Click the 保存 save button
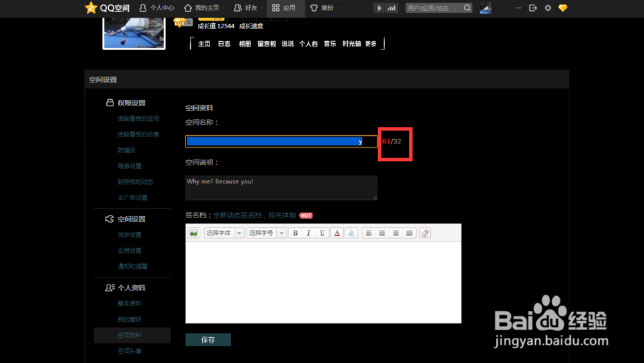 tap(208, 340)
